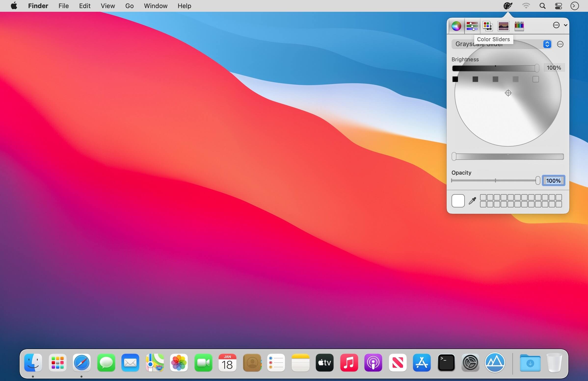Screen dimensions: 588x381
Task: Expand the chevron menu in picker toolbar
Action: click(565, 25)
